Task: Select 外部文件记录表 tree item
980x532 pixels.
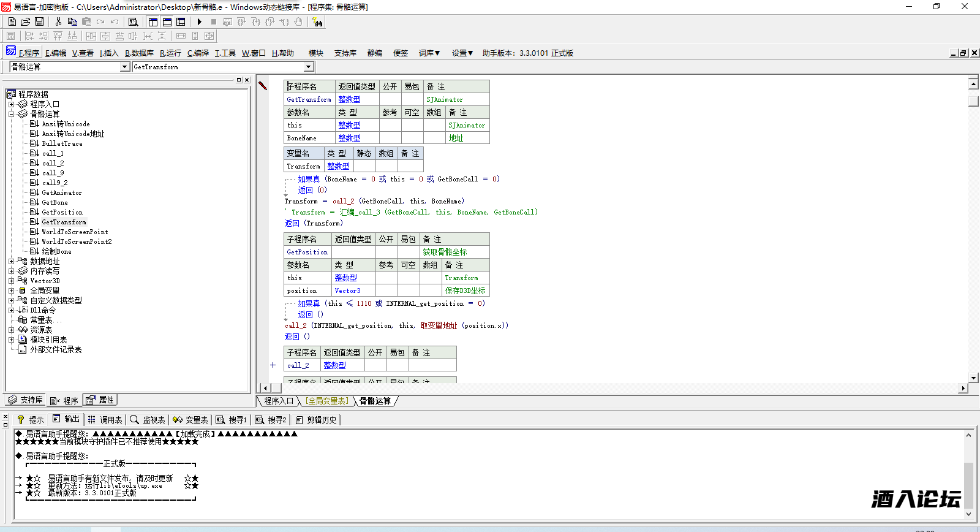Action: 56,349
